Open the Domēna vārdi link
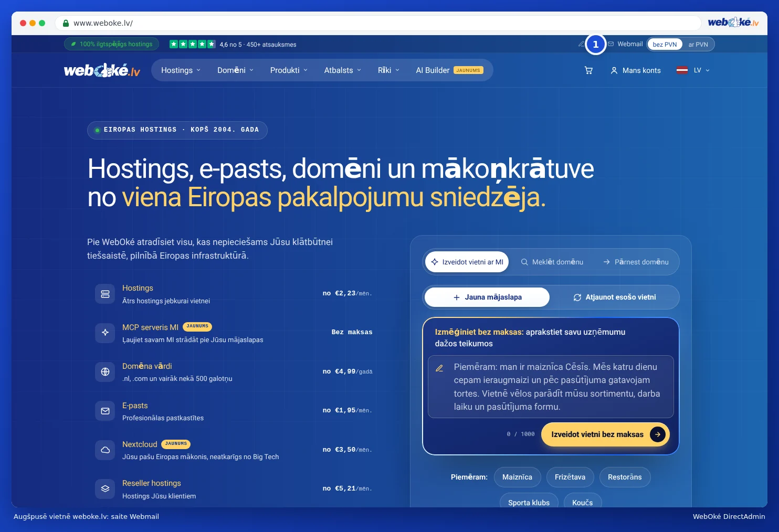This screenshot has height=532, width=779. point(147,366)
